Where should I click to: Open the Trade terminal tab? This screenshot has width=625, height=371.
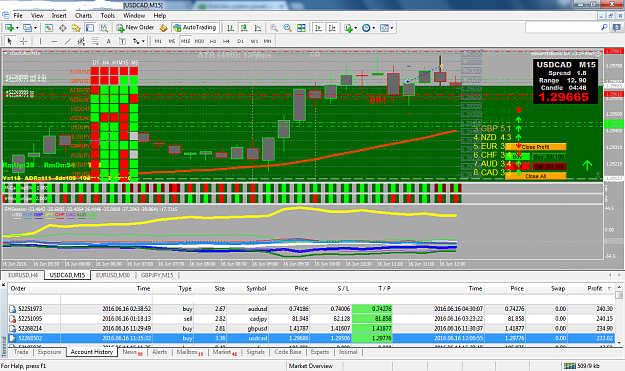pyautogui.click(x=21, y=352)
